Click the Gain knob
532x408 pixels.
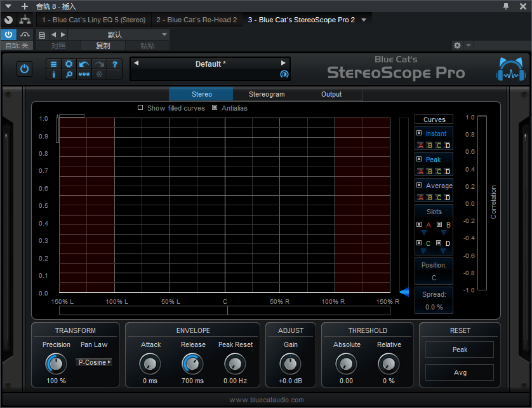(290, 364)
